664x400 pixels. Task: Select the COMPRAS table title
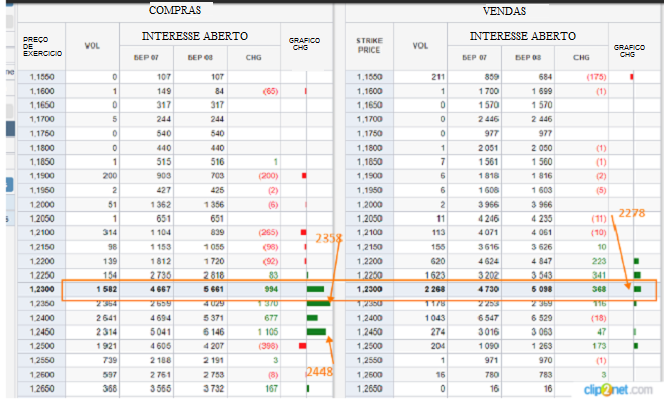(x=174, y=9)
